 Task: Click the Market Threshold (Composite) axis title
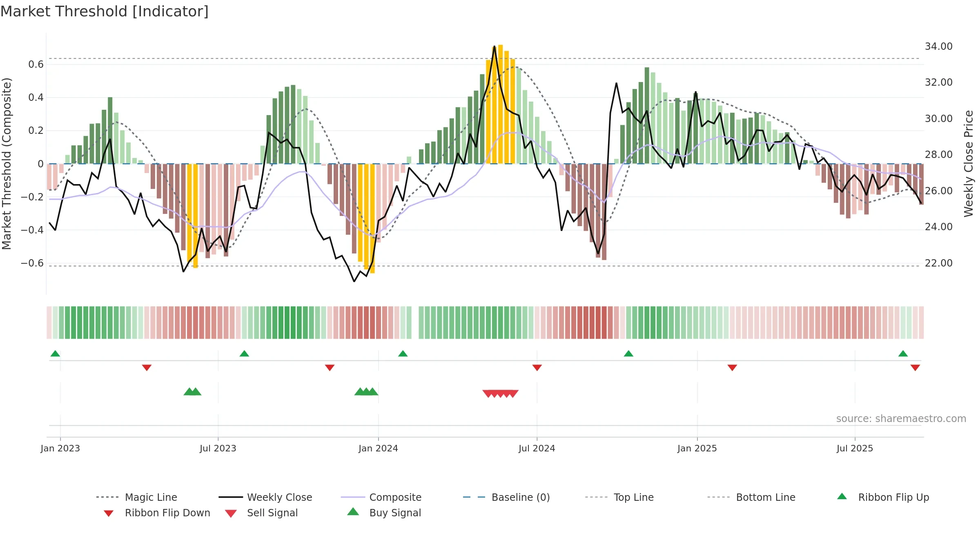[7, 163]
